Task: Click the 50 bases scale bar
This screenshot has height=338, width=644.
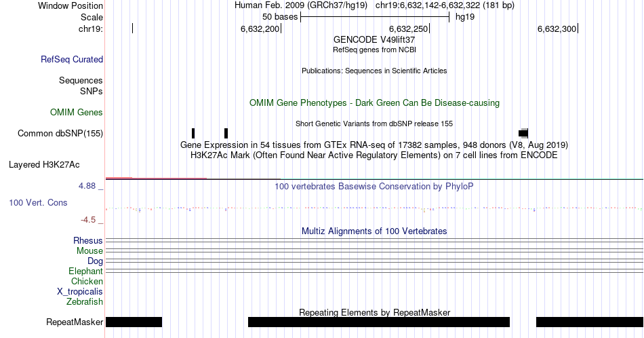Action: 375,17
